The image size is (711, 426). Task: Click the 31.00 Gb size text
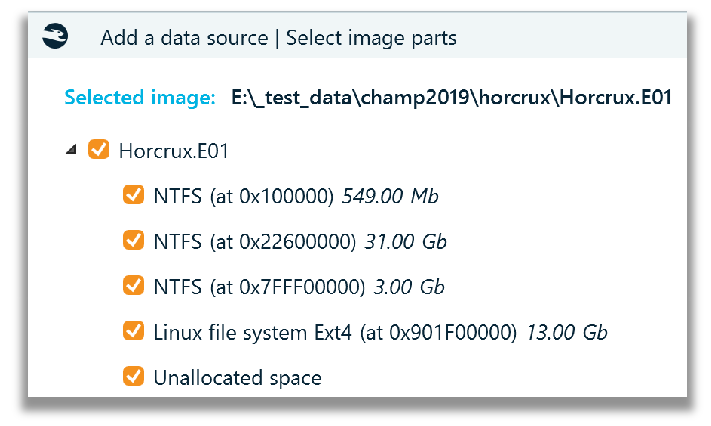point(405,242)
